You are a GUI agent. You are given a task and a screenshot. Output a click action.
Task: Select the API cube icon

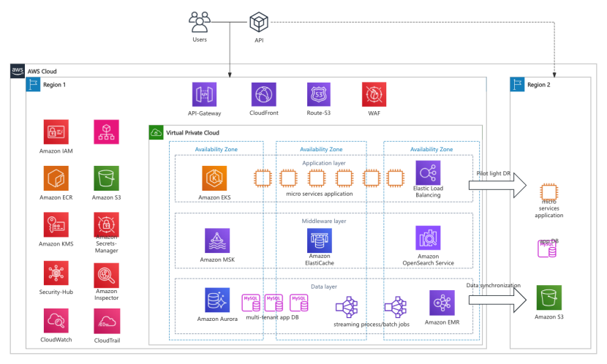coord(259,22)
